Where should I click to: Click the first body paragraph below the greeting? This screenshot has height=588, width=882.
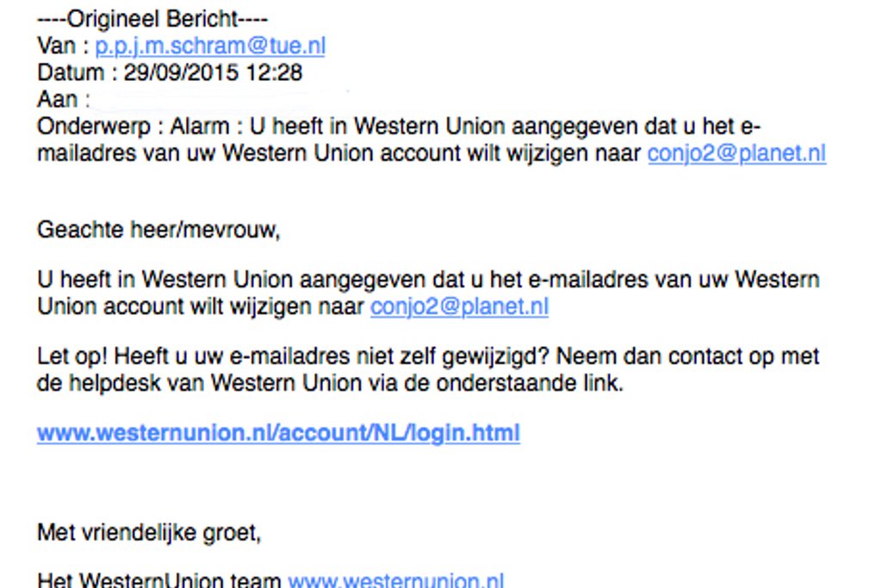click(x=428, y=281)
